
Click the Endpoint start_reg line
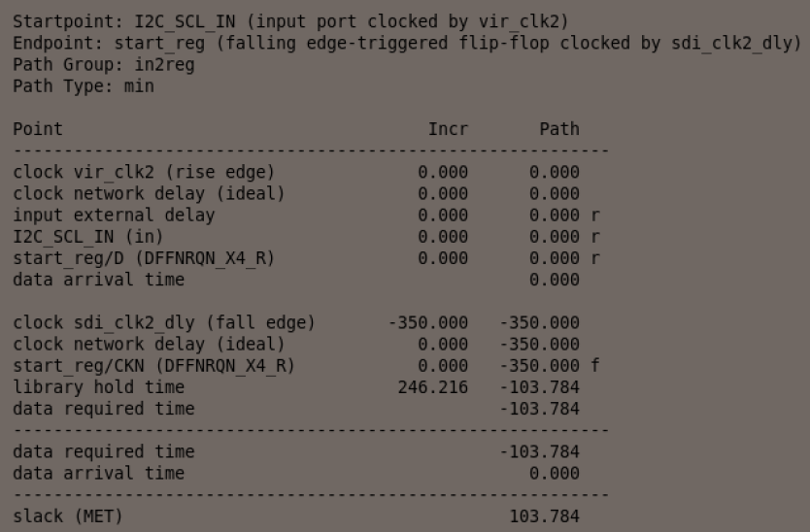tap(407, 44)
